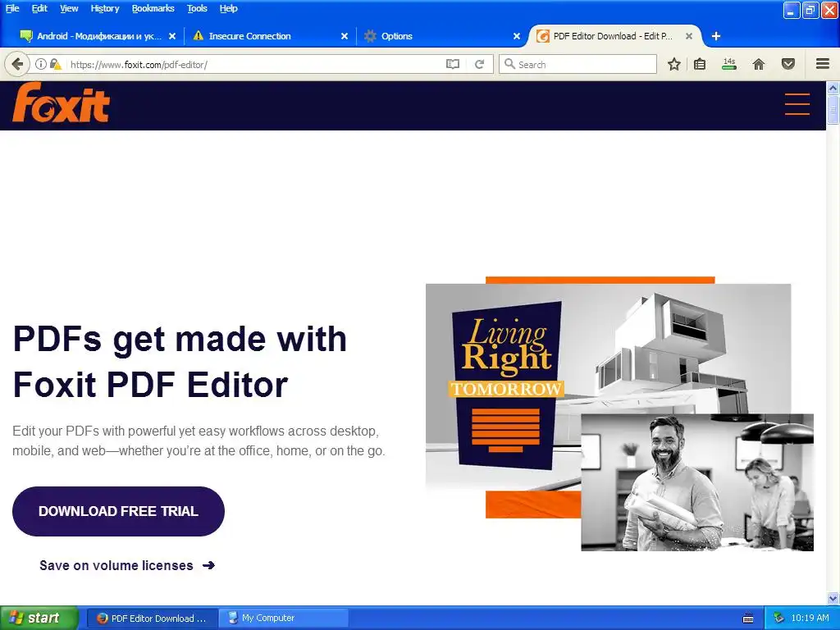Viewport: 840px width, 630px height.
Task: Close the Options tab
Action: click(517, 36)
